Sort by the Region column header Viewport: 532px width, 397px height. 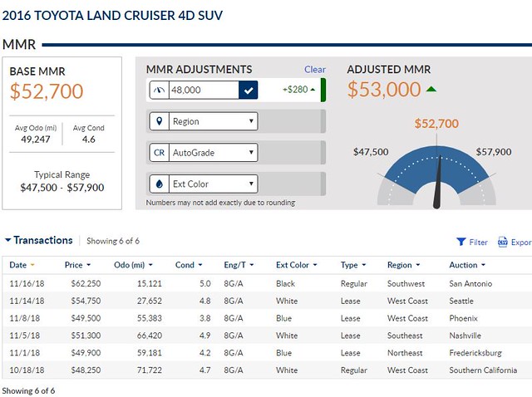(403, 265)
